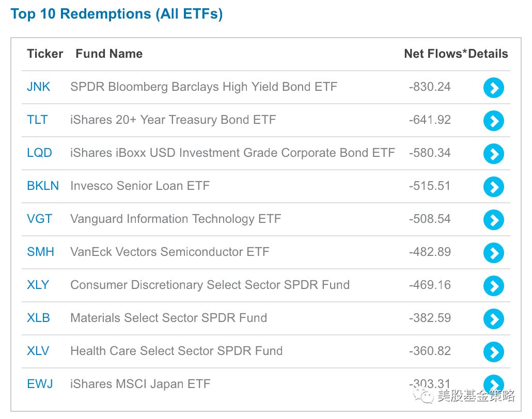View XLY details using arrow icon
The width and height of the screenshot is (532, 419).
coord(493,286)
